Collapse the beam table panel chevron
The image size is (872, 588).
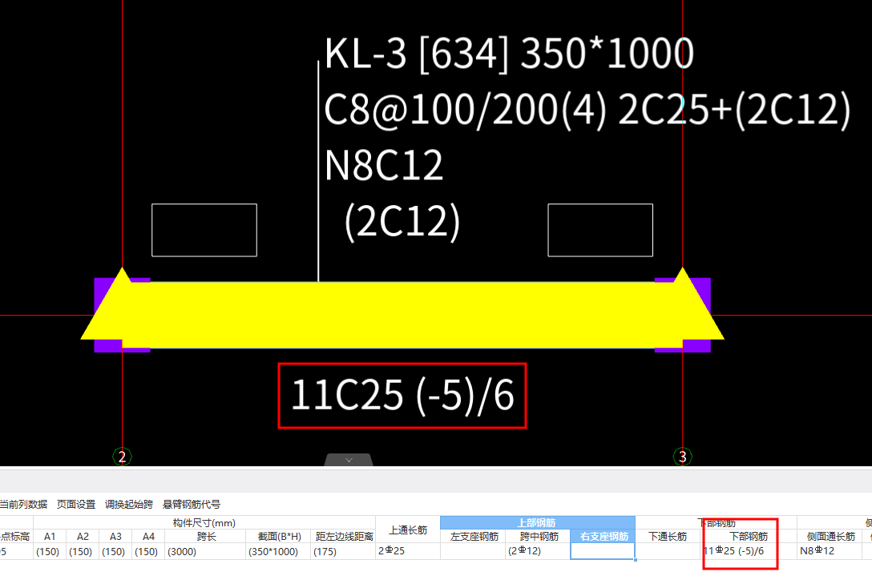pyautogui.click(x=349, y=460)
